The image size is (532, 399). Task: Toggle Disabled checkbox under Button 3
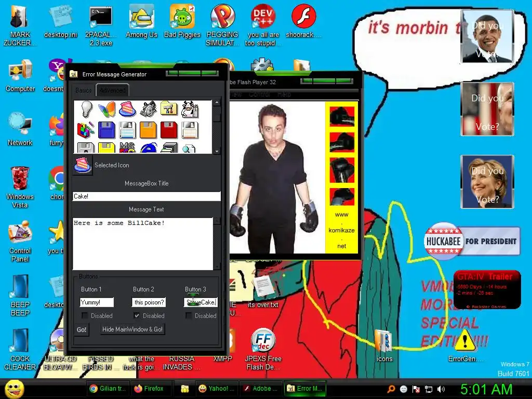click(x=189, y=315)
